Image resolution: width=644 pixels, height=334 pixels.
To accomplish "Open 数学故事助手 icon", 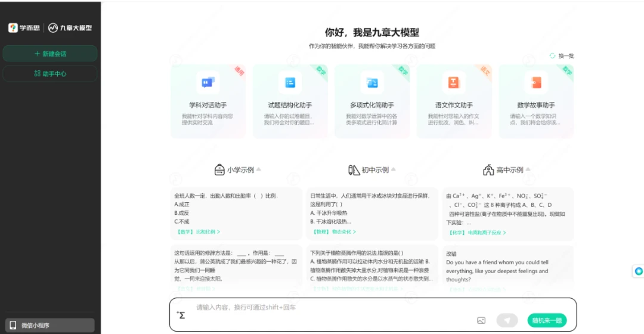I will tap(536, 82).
